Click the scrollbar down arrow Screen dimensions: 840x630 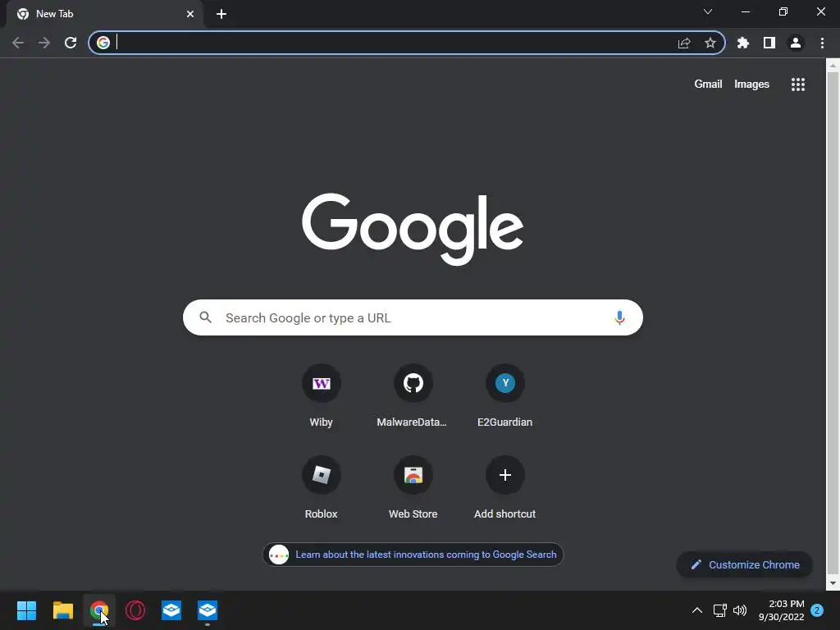(833, 583)
